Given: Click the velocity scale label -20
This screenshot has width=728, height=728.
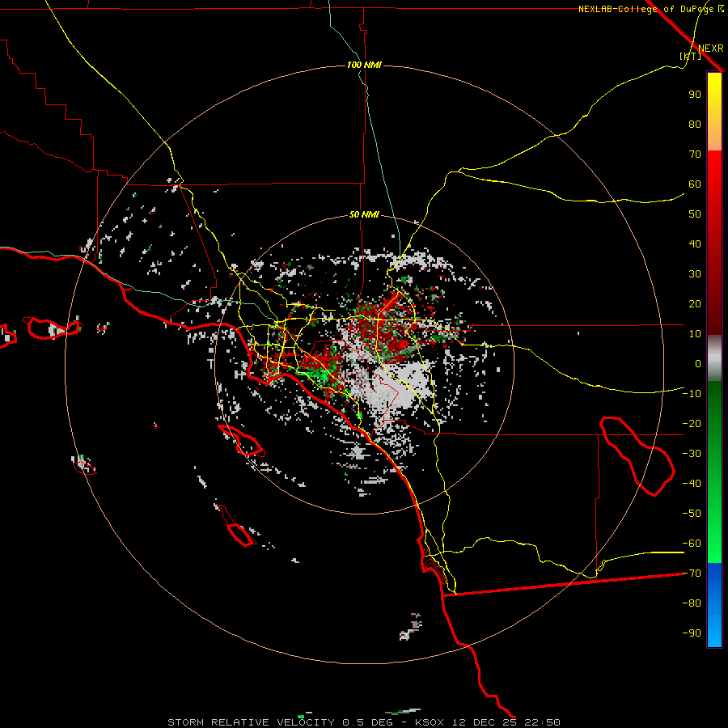Looking at the screenshot, I should click(x=692, y=423).
